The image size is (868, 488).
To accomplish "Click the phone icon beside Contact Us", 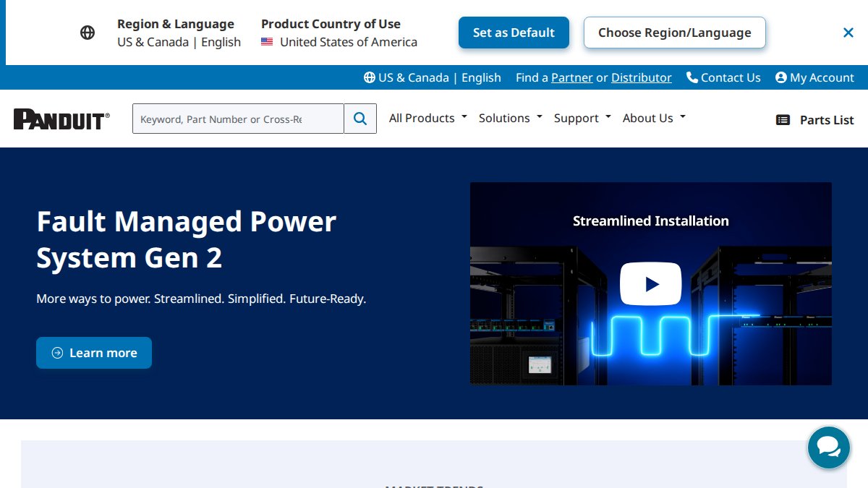I will [x=692, y=77].
